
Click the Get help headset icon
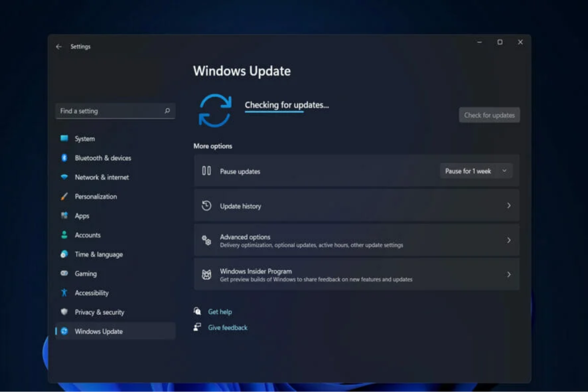198,311
